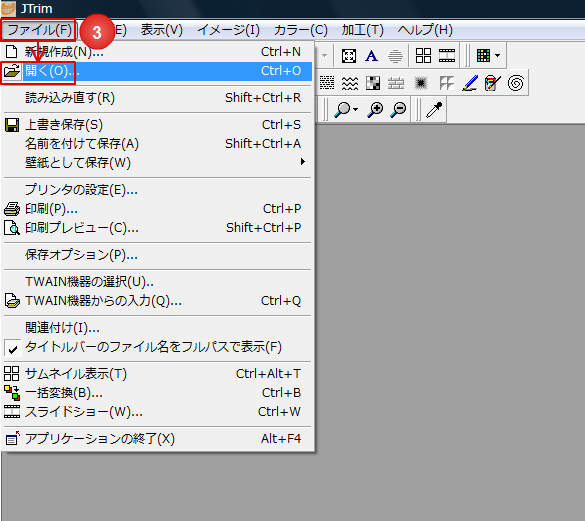Click the JTrim app icon in title bar

tap(8, 8)
